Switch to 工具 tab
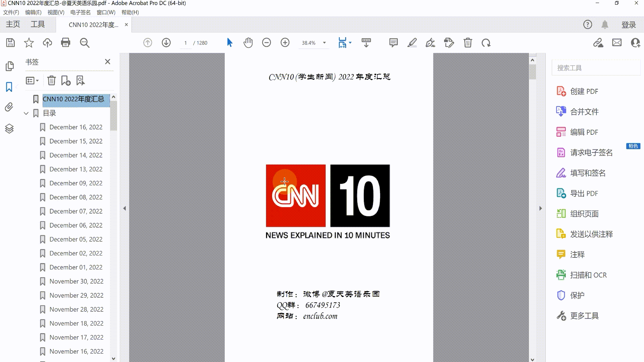The height and width of the screenshot is (362, 644). [x=38, y=24]
